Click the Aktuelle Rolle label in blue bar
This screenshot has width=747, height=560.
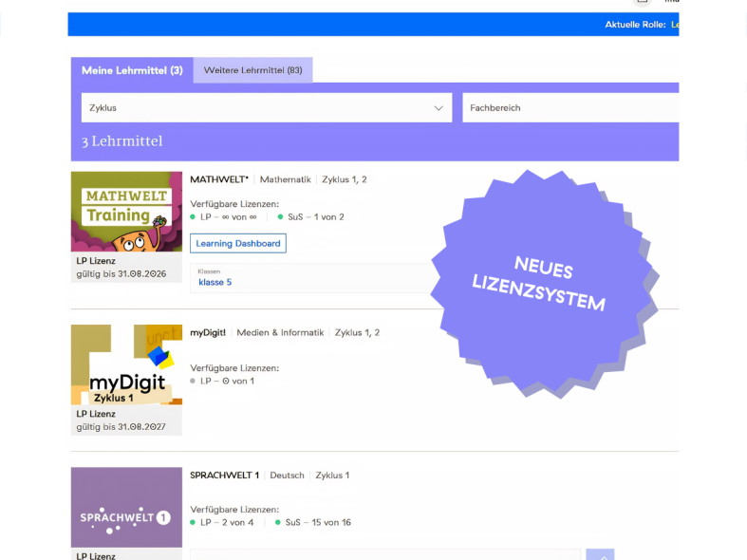(635, 25)
